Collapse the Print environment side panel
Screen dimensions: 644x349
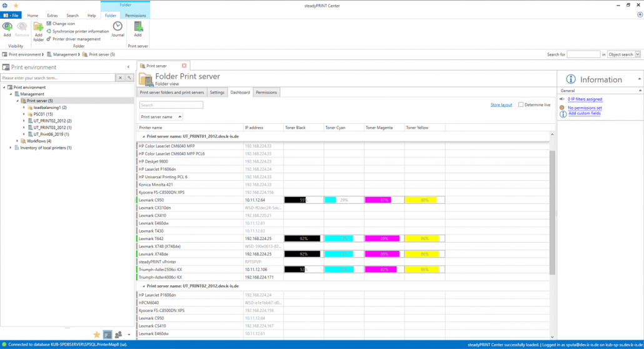[129, 67]
